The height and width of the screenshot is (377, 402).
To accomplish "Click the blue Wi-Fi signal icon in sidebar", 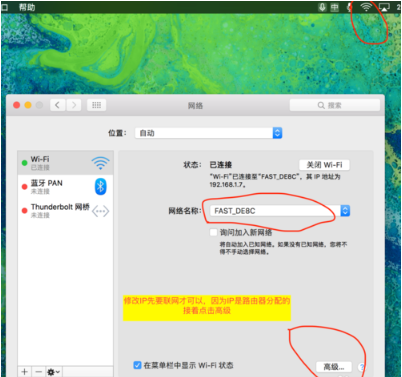I will 100,163.
